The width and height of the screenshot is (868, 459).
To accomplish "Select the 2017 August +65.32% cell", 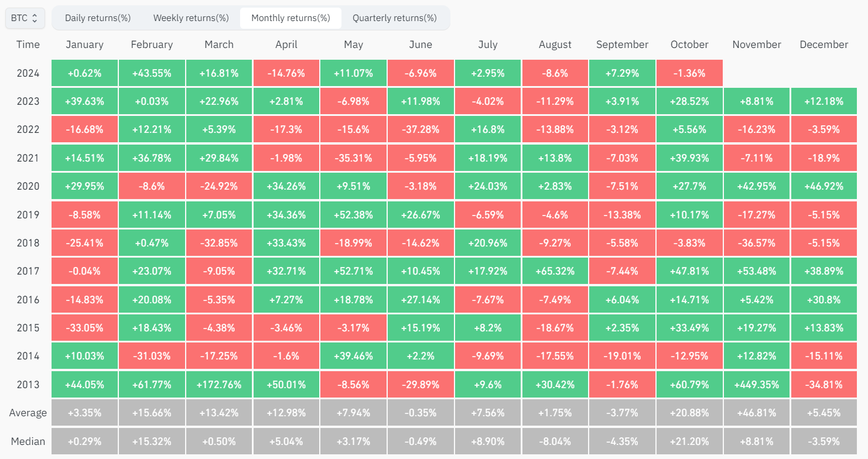I will coord(555,272).
